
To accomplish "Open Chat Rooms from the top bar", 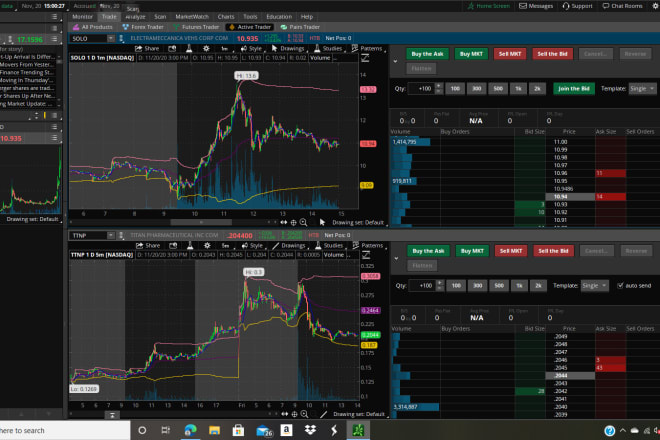I will coord(622,6).
